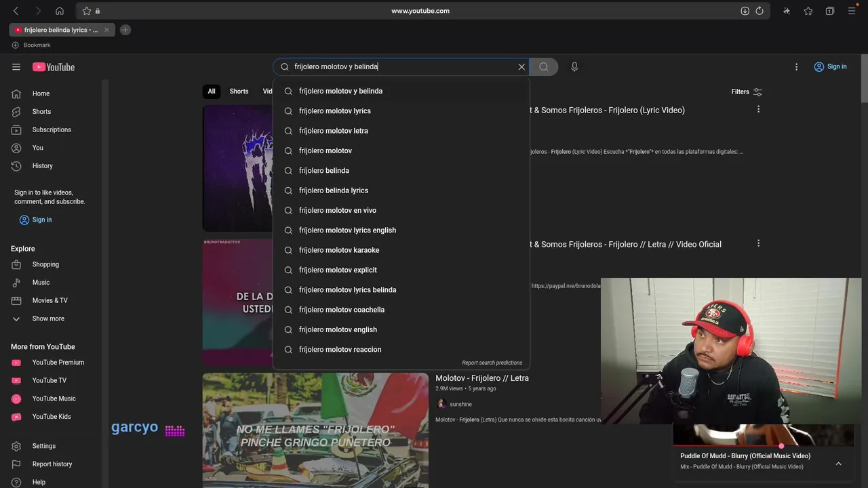Open the sunshine channel link
The width and height of the screenshot is (868, 488).
pyautogui.click(x=460, y=405)
